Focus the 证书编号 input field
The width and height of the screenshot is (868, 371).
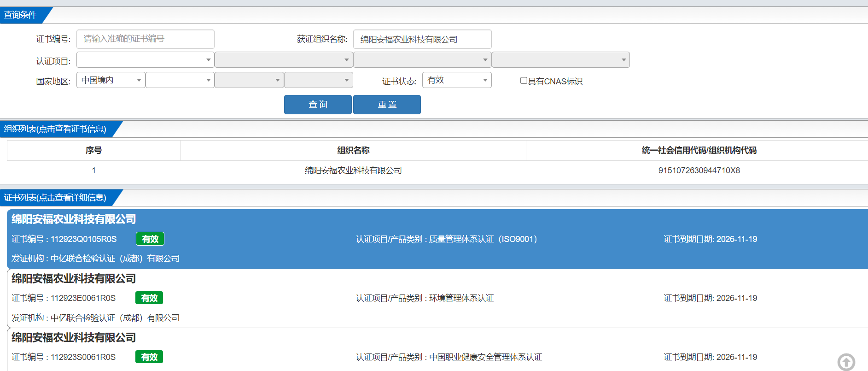point(146,39)
